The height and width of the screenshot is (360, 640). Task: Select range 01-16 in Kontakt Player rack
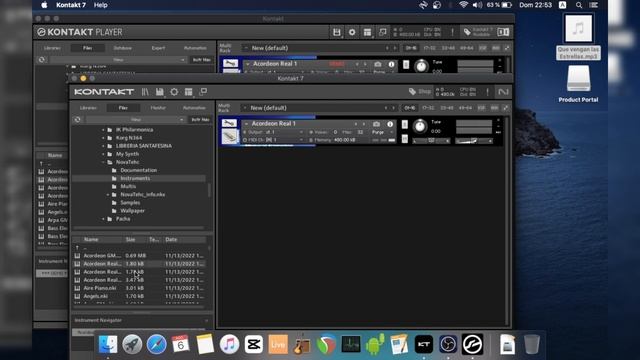tap(411, 48)
